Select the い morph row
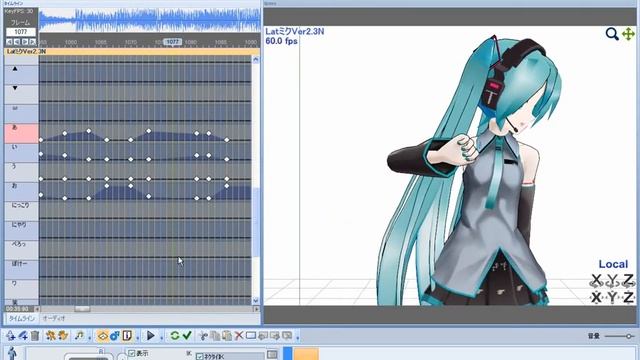Screen dimensions: 640x360 pyautogui.click(x=21, y=153)
